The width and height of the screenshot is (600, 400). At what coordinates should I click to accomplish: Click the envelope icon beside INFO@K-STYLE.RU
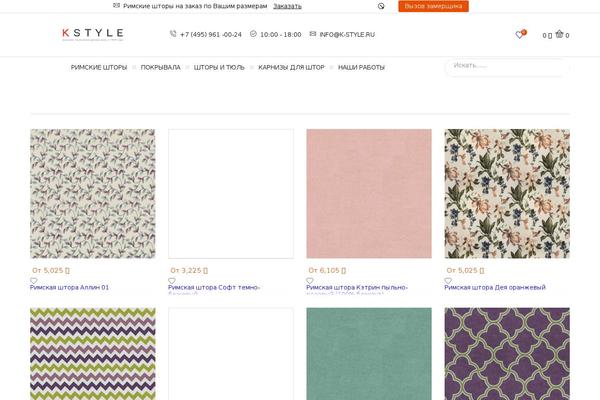(x=313, y=34)
